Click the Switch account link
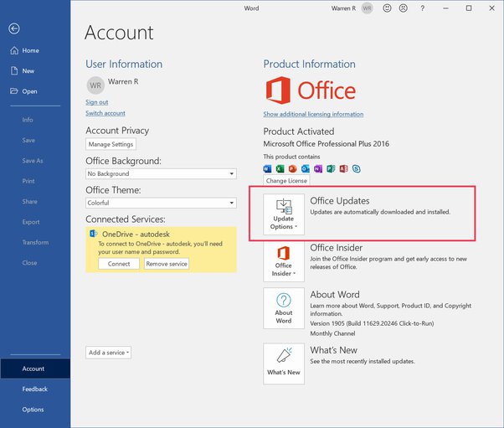The width and height of the screenshot is (504, 428). click(x=105, y=113)
